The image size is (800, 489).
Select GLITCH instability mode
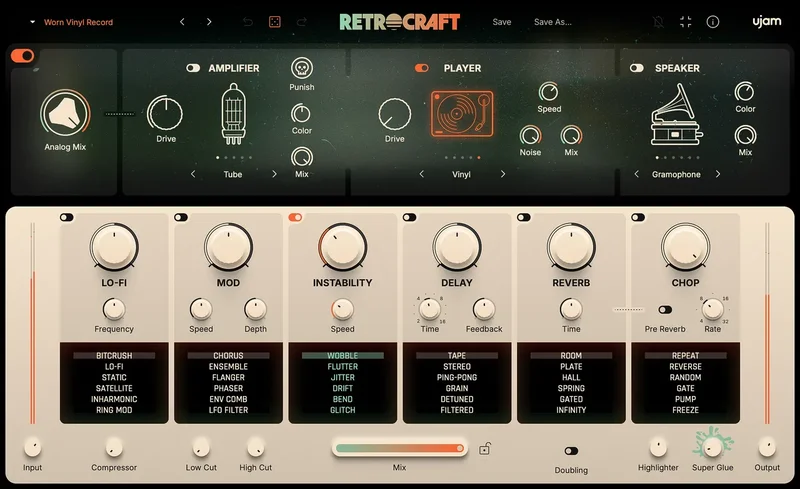[x=342, y=410]
